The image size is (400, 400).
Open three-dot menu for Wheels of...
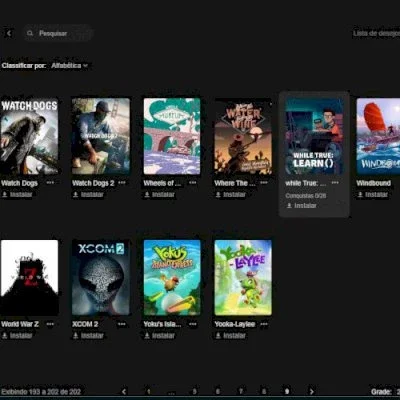point(193,183)
